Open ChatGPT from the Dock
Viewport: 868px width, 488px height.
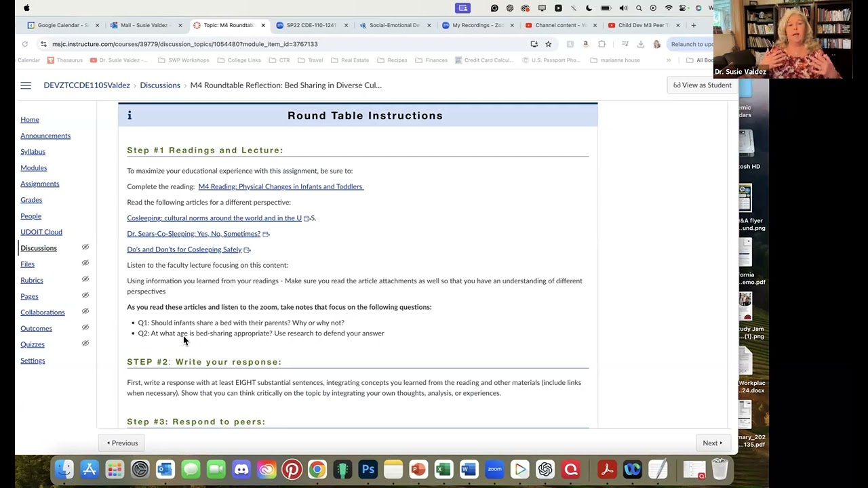pos(545,469)
